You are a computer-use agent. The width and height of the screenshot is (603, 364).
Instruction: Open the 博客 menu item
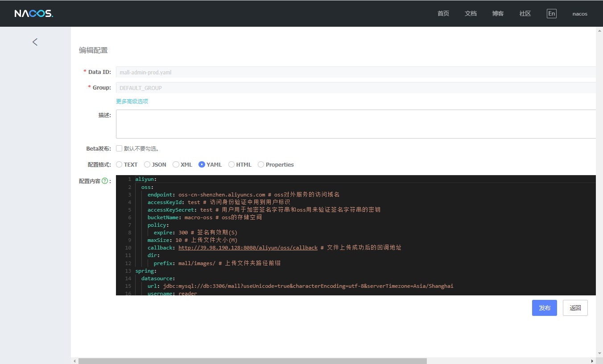(498, 13)
